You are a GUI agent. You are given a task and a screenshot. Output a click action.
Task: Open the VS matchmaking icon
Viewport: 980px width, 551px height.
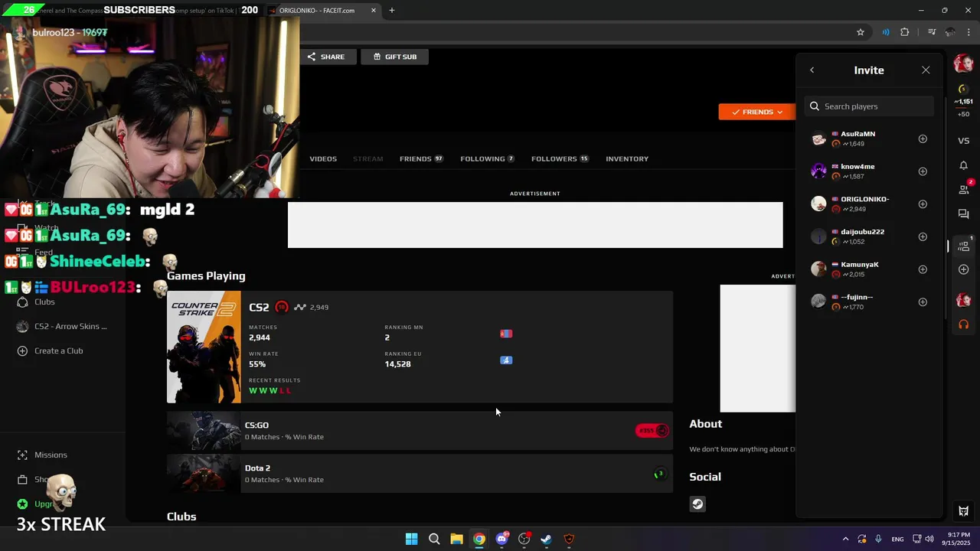click(964, 141)
